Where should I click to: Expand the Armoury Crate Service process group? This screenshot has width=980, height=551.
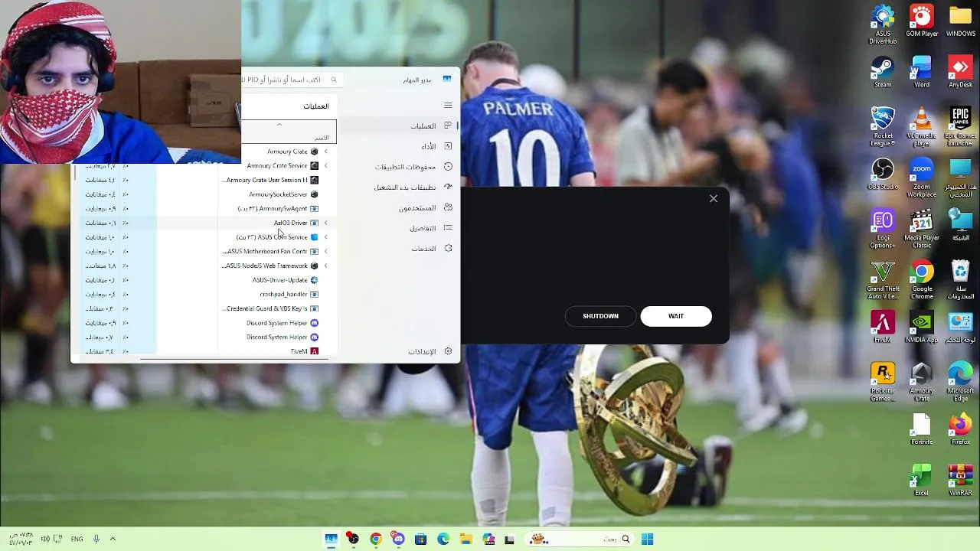pos(325,165)
